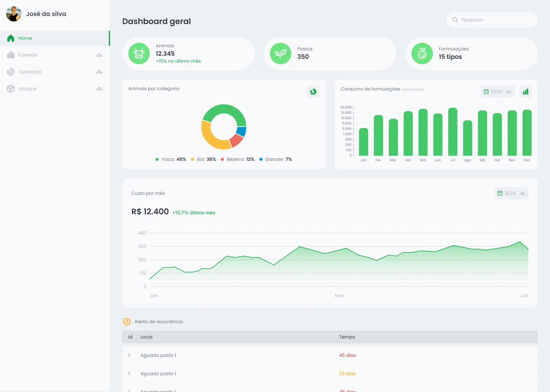This screenshot has width=550, height=392.
Task: Click the fruit icon in Formulações card
Action: click(x=422, y=53)
